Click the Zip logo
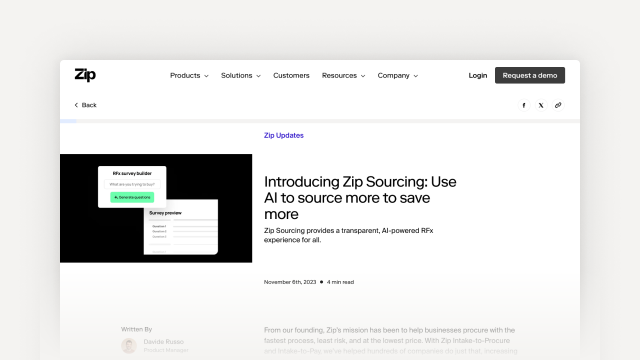Image resolution: width=640 pixels, height=360 pixels. coord(85,75)
